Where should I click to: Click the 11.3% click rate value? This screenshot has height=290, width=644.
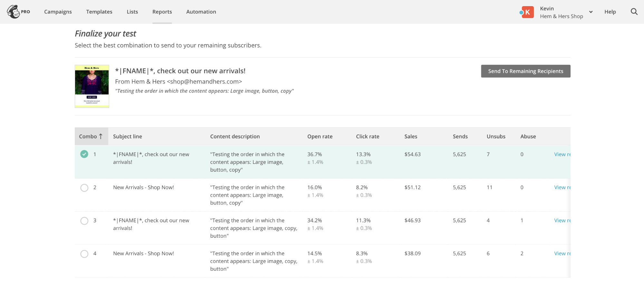tap(363, 220)
